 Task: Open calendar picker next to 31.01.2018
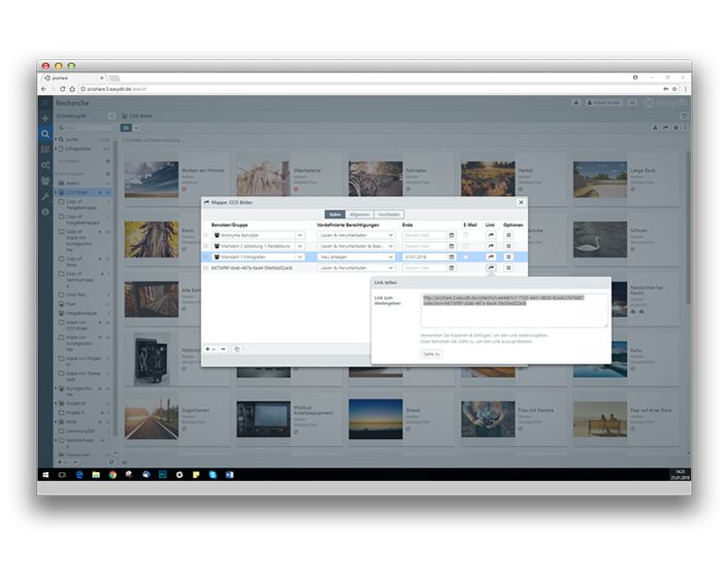pos(451,257)
